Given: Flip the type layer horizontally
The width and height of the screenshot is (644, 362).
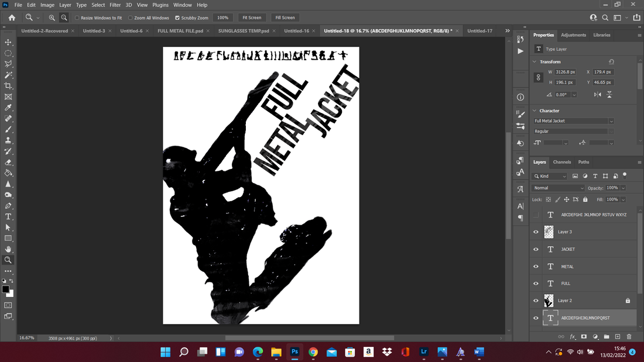Looking at the screenshot, I should 598,94.
